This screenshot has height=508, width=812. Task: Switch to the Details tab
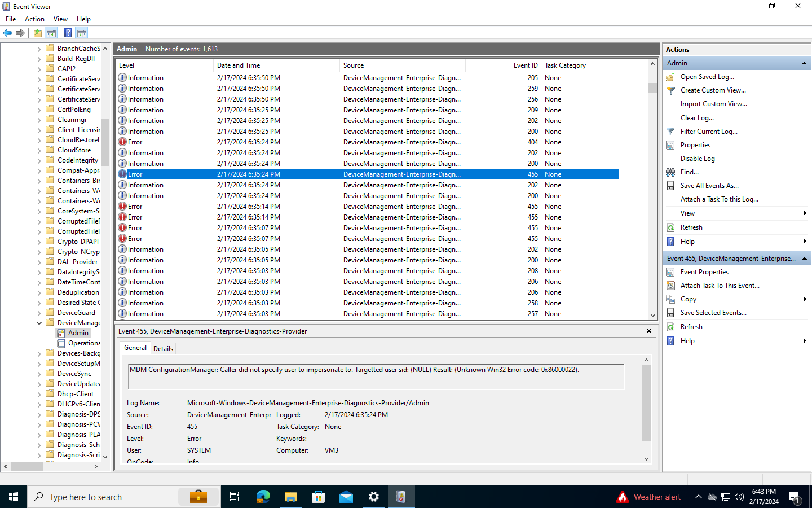pyautogui.click(x=163, y=348)
